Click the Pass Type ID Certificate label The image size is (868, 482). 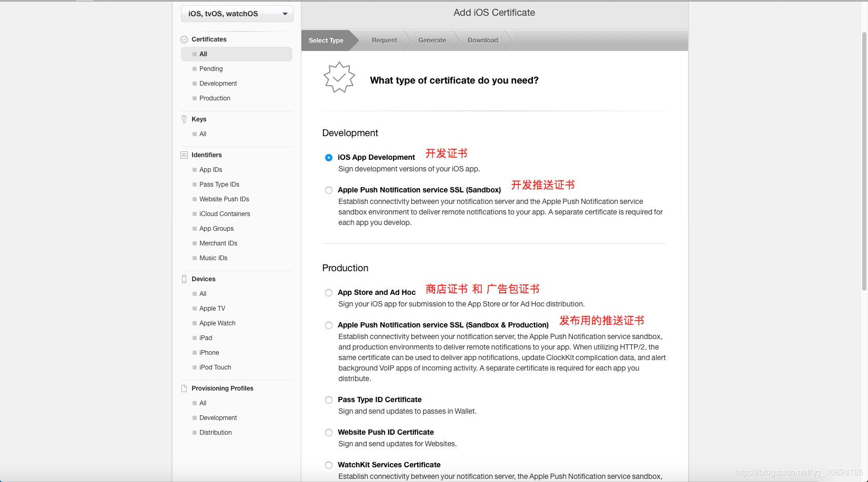[x=380, y=399]
